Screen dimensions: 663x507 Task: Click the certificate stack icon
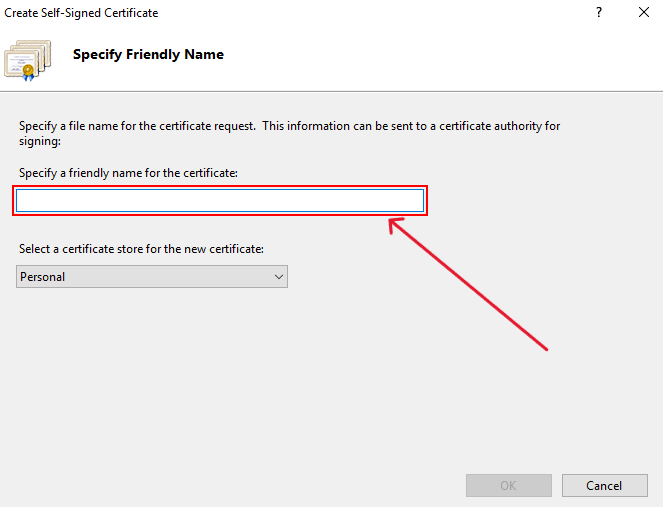point(28,60)
